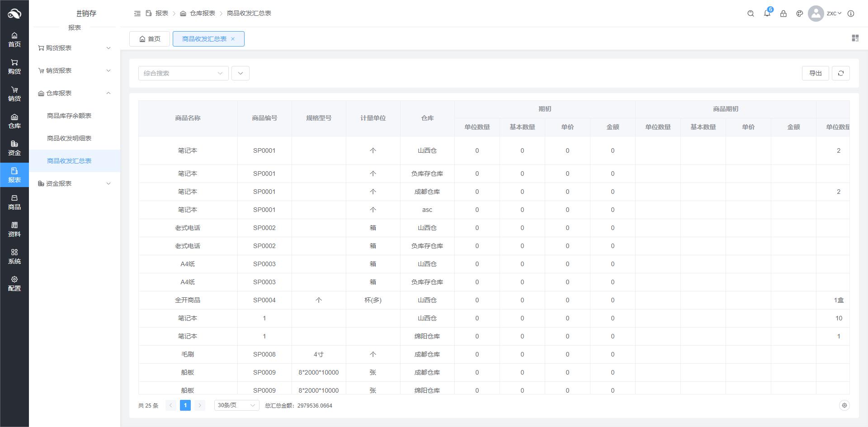Close the 商品收发汇总表 tab
868x427 pixels.
tap(233, 39)
